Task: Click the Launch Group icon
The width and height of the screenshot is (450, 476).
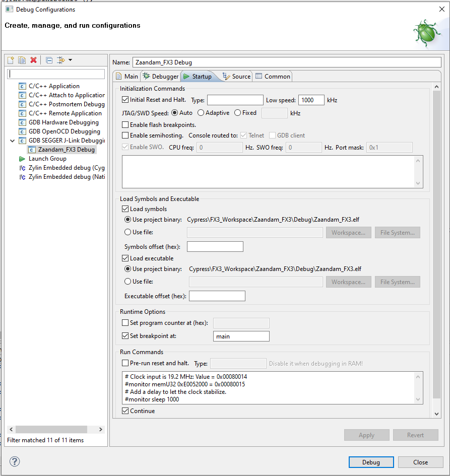Action: (x=22, y=158)
